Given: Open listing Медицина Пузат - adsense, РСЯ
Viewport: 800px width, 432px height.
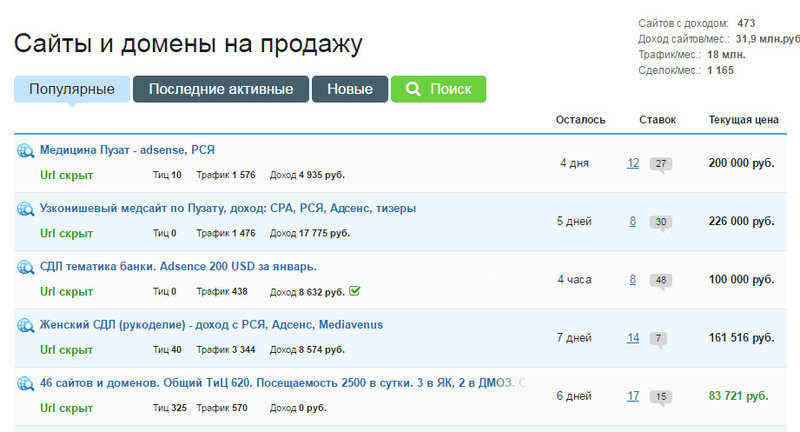Looking at the screenshot, I should [127, 150].
